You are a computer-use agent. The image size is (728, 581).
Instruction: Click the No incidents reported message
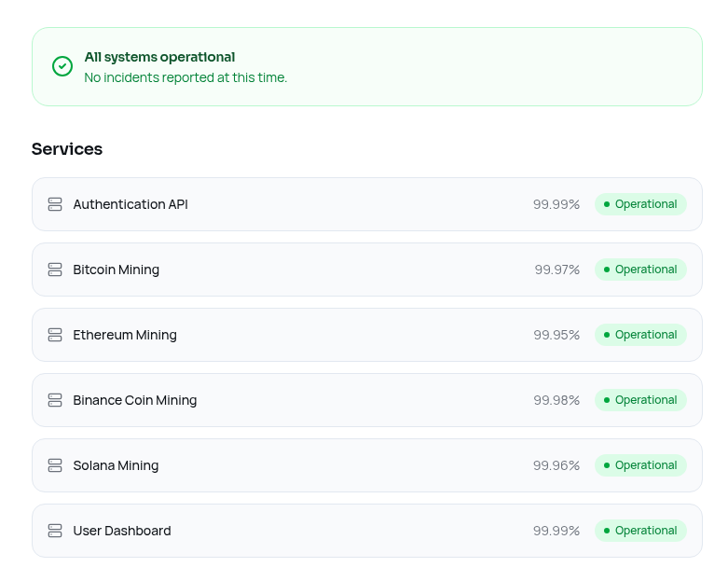[185, 77]
